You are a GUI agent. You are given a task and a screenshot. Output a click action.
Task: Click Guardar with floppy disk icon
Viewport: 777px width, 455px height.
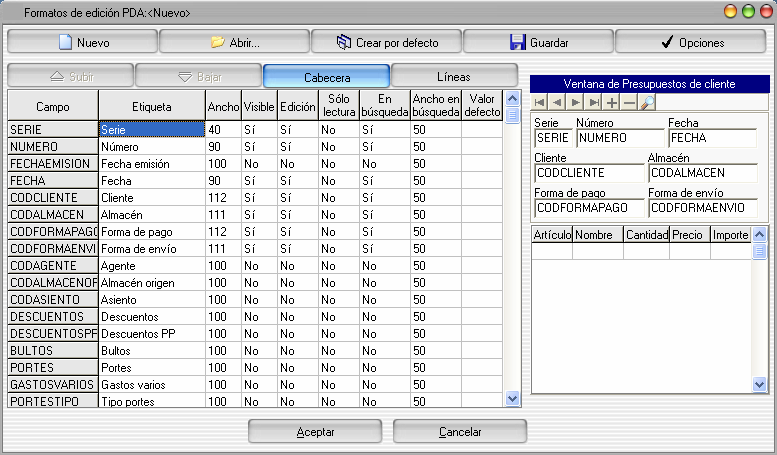538,43
